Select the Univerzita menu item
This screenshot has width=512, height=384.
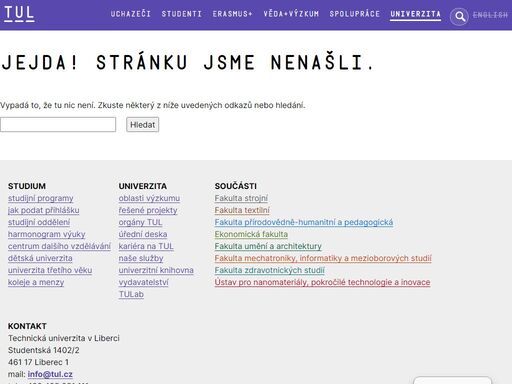coord(415,14)
